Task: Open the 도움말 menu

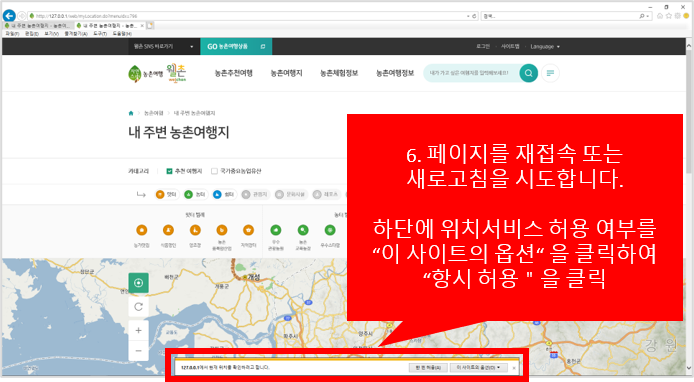Action: pos(122,34)
